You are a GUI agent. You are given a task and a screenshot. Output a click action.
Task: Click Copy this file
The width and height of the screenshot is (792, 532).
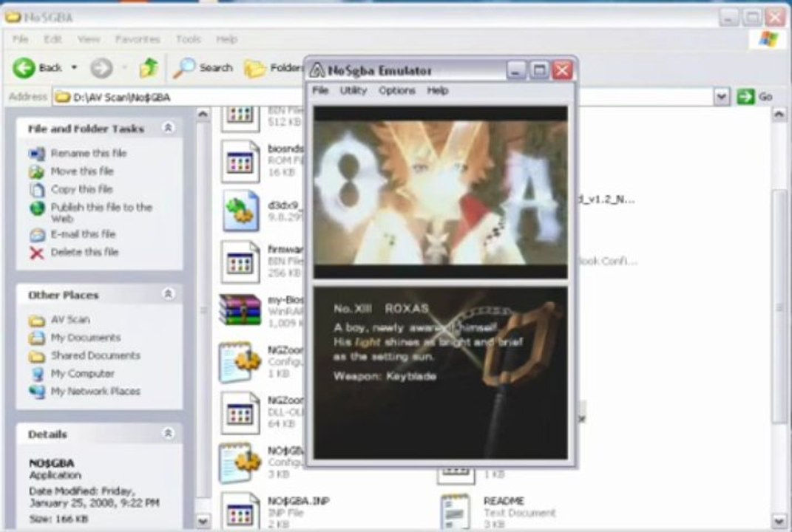[x=81, y=189]
